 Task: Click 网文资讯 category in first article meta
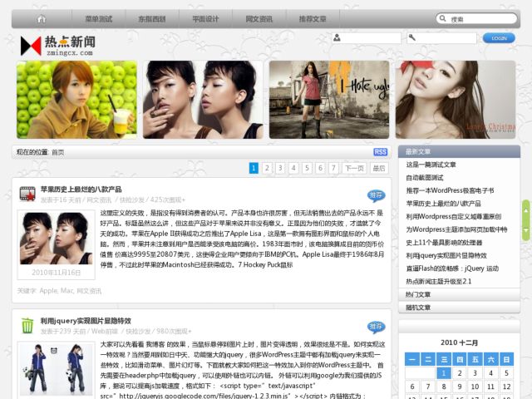click(99, 199)
